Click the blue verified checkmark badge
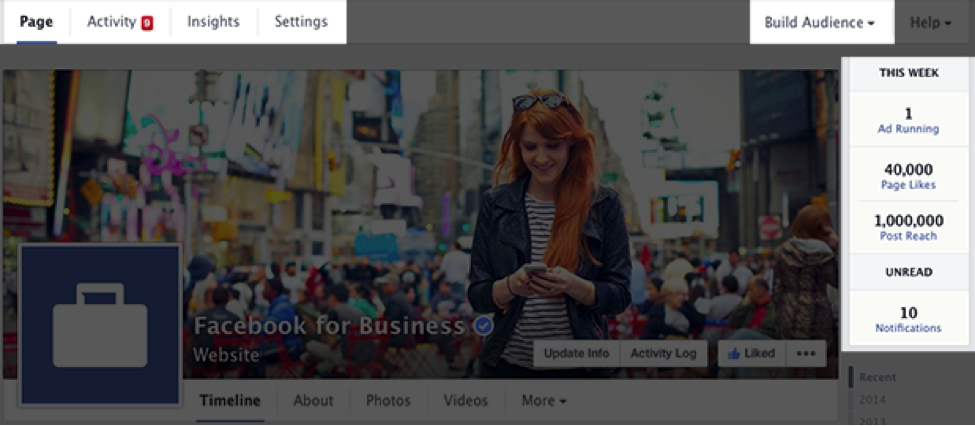This screenshot has width=975, height=426. click(x=484, y=326)
